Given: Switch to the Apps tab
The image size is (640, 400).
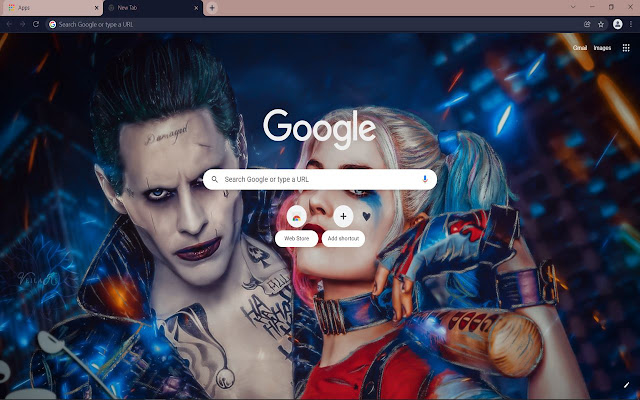Looking at the screenshot, I should tap(51, 8).
